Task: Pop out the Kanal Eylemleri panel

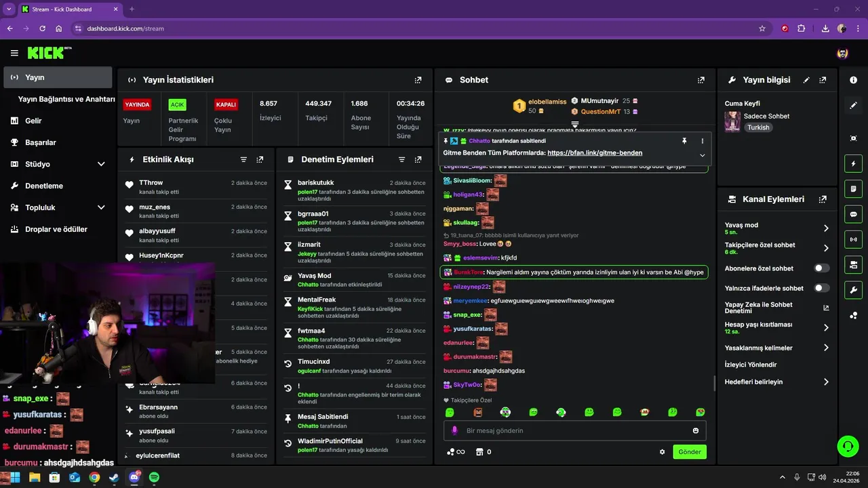Action: pos(823,199)
